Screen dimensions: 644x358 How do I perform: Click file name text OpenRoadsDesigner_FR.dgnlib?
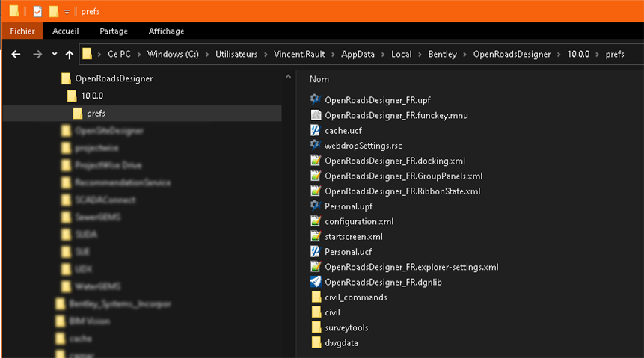[x=383, y=283]
